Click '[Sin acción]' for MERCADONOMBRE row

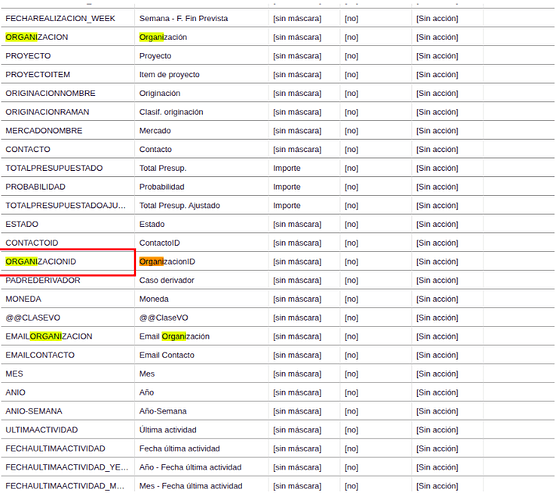(437, 131)
